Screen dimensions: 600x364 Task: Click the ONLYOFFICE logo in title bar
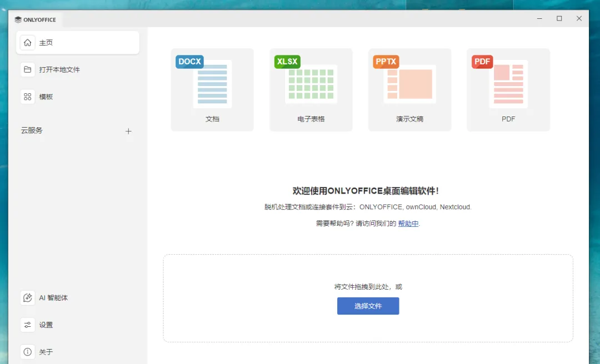tap(35, 19)
